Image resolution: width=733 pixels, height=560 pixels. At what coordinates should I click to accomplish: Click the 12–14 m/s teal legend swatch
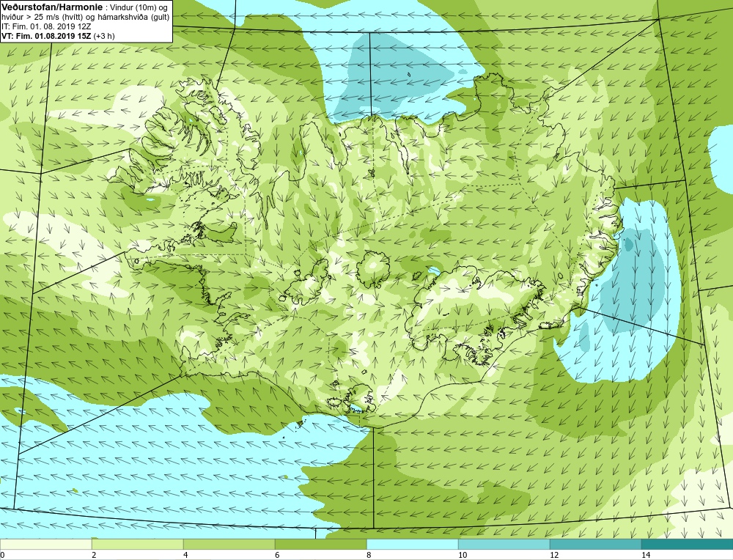tap(595, 544)
